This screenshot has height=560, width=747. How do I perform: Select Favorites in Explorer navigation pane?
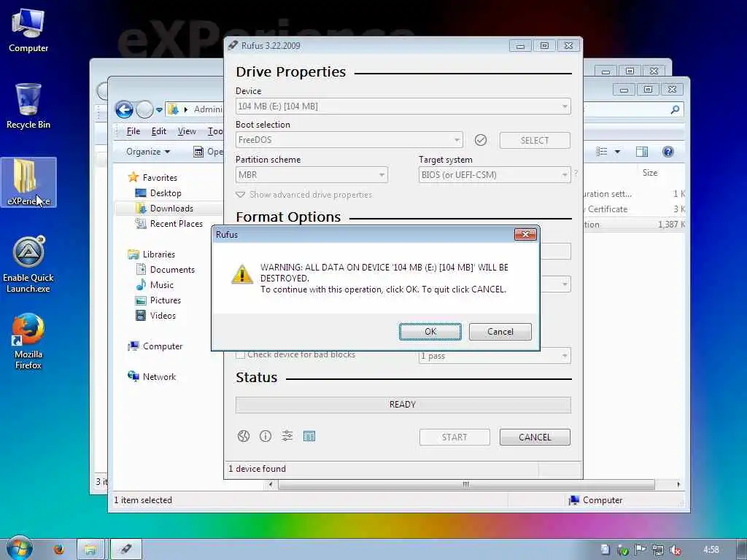pos(152,178)
